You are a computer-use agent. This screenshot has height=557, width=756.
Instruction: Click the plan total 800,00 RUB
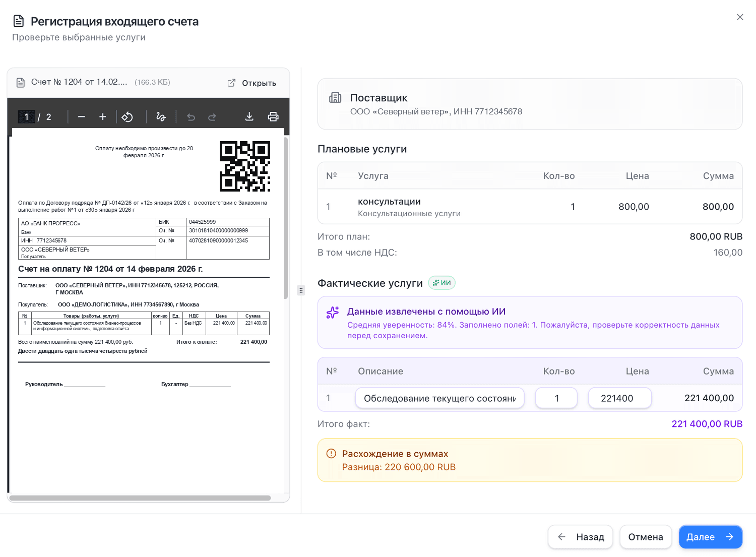tap(716, 236)
